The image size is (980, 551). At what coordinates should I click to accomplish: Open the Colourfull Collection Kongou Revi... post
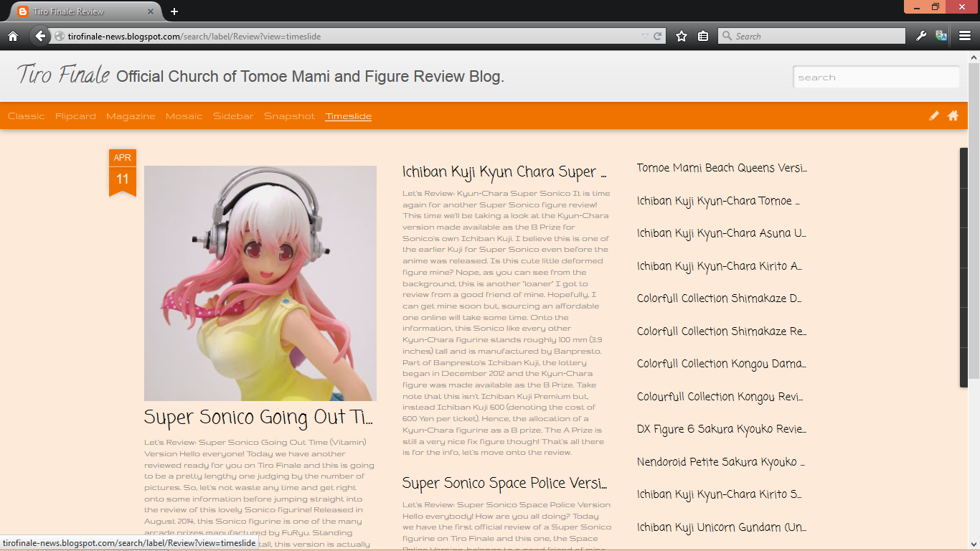[x=720, y=397]
